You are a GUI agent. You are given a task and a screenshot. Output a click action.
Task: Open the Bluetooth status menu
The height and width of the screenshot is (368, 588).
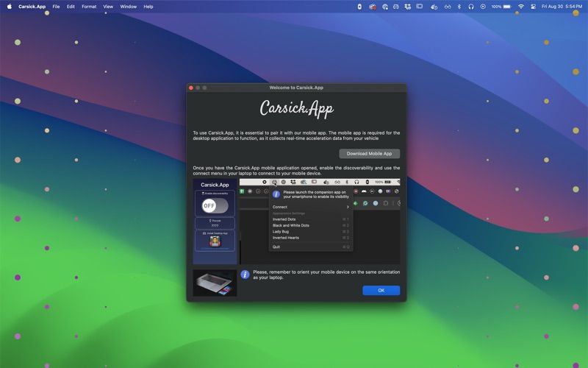[459, 7]
